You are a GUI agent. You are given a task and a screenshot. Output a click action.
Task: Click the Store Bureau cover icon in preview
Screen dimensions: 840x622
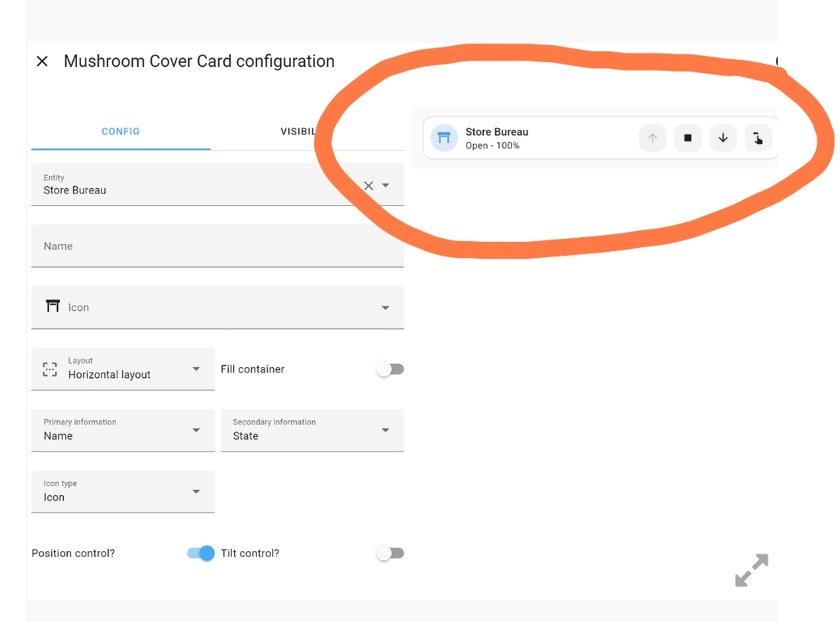tap(444, 138)
